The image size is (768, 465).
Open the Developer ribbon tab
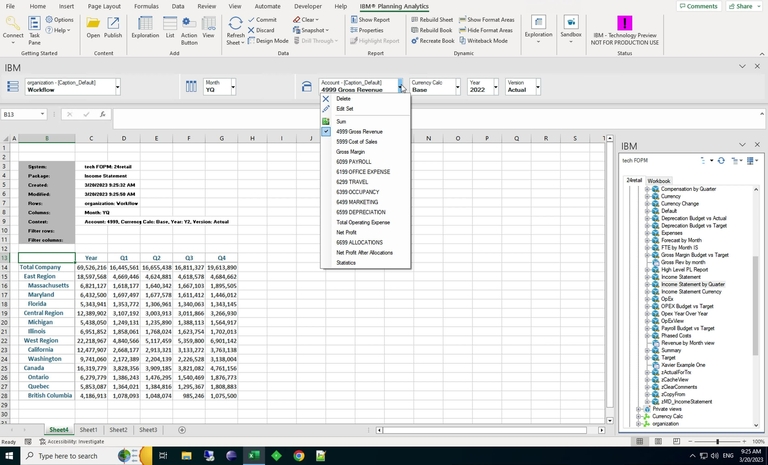click(308, 6)
